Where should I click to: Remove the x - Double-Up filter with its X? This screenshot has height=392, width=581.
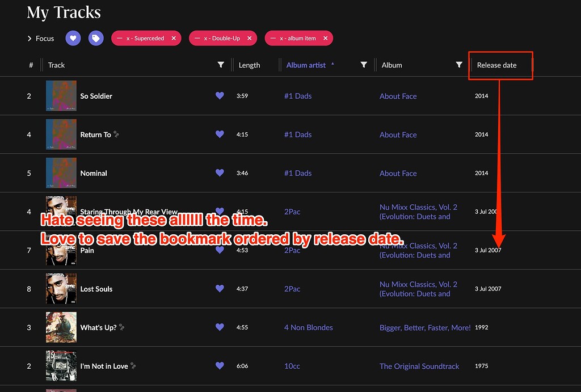pyautogui.click(x=250, y=38)
